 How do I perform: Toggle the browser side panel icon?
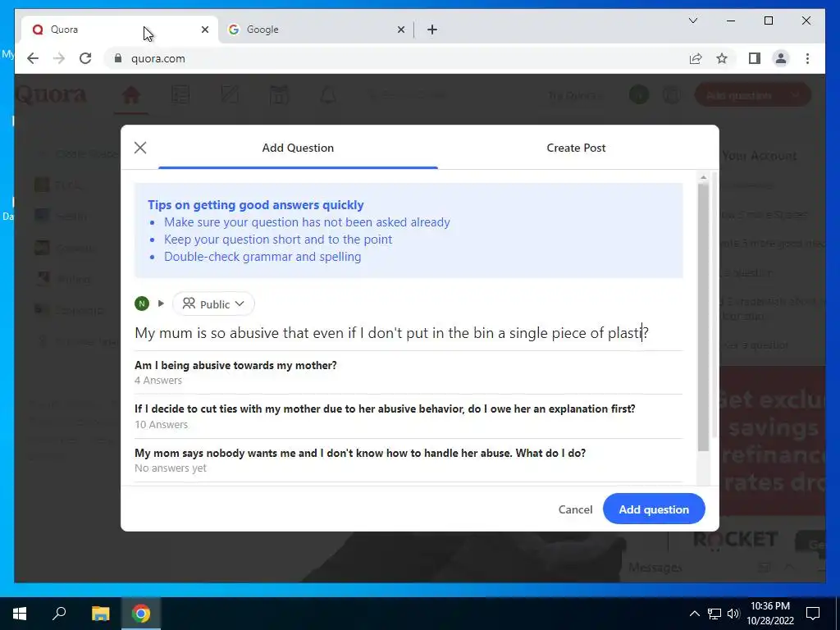(x=755, y=58)
